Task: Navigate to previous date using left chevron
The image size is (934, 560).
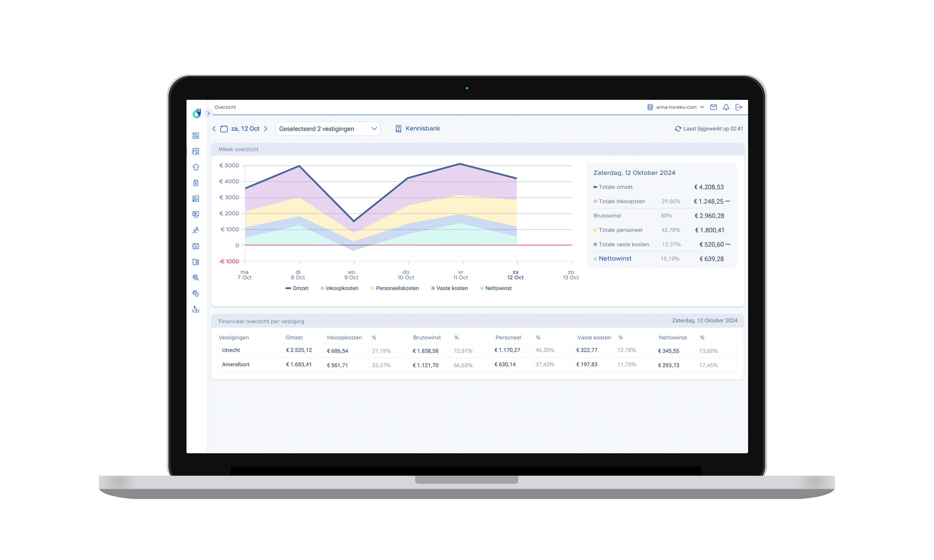Action: tap(213, 128)
